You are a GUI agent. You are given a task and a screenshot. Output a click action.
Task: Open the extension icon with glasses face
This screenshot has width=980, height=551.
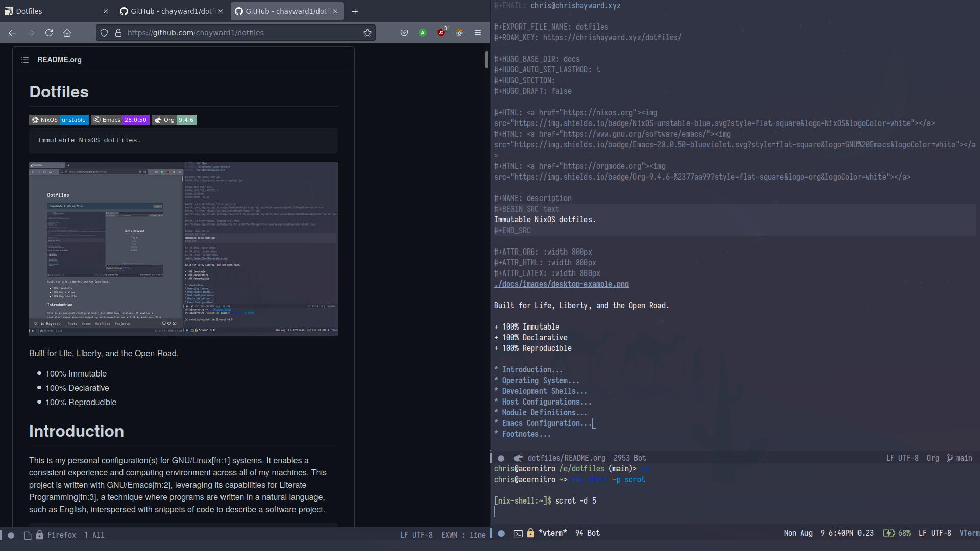[459, 33]
